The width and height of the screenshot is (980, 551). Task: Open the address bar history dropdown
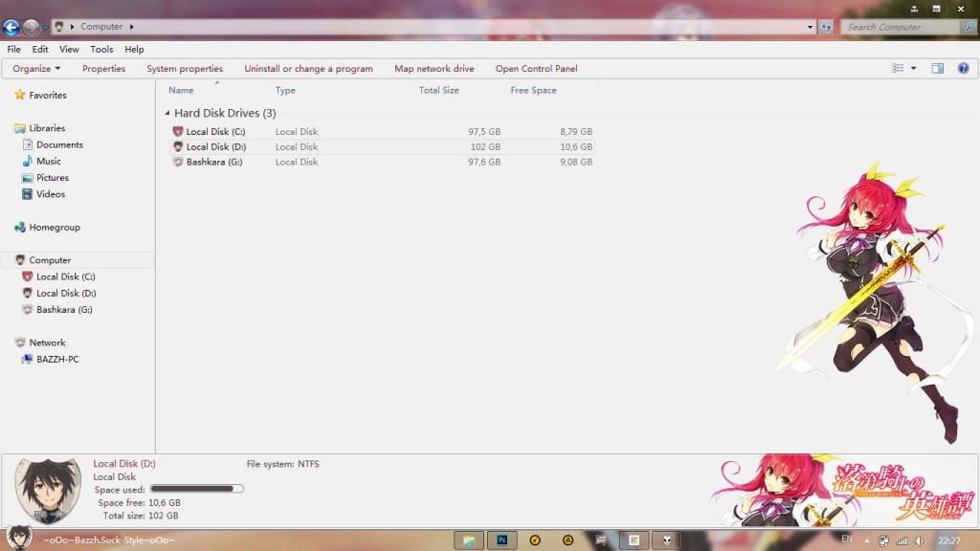click(809, 27)
